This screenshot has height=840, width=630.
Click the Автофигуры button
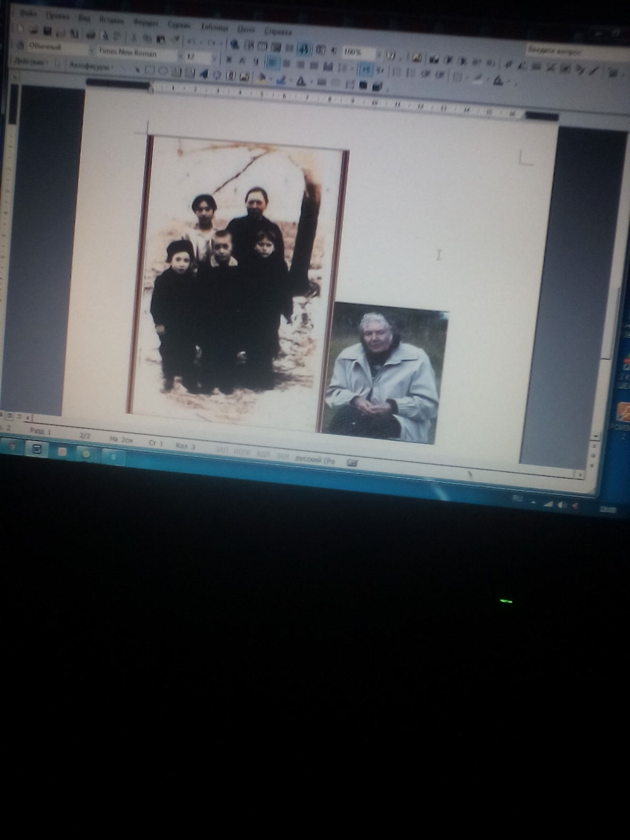pos(89,66)
